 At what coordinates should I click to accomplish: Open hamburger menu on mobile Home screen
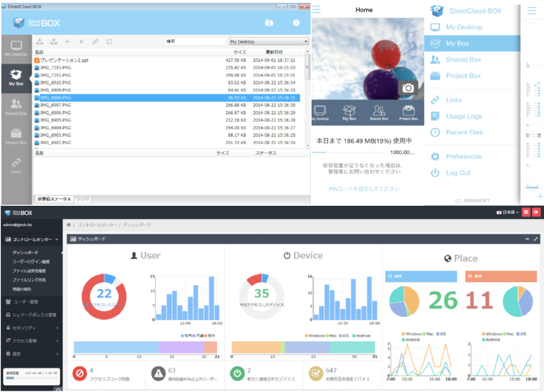point(316,10)
